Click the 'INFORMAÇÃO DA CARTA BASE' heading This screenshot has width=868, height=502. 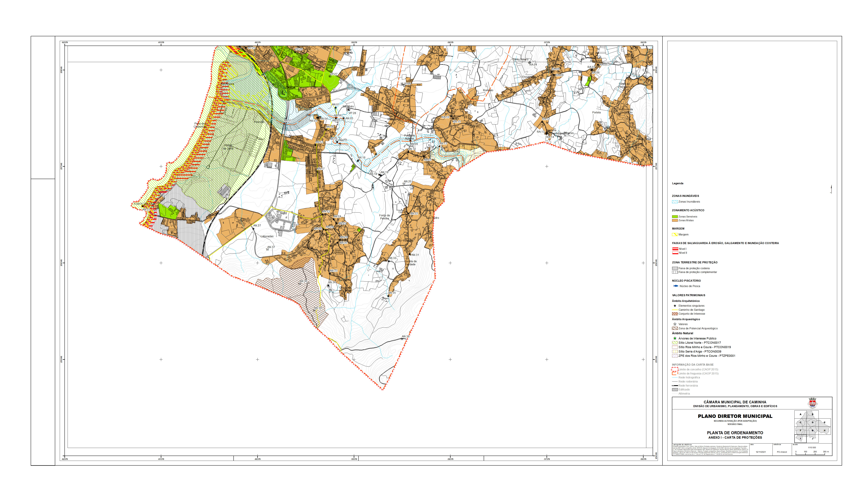point(693,365)
